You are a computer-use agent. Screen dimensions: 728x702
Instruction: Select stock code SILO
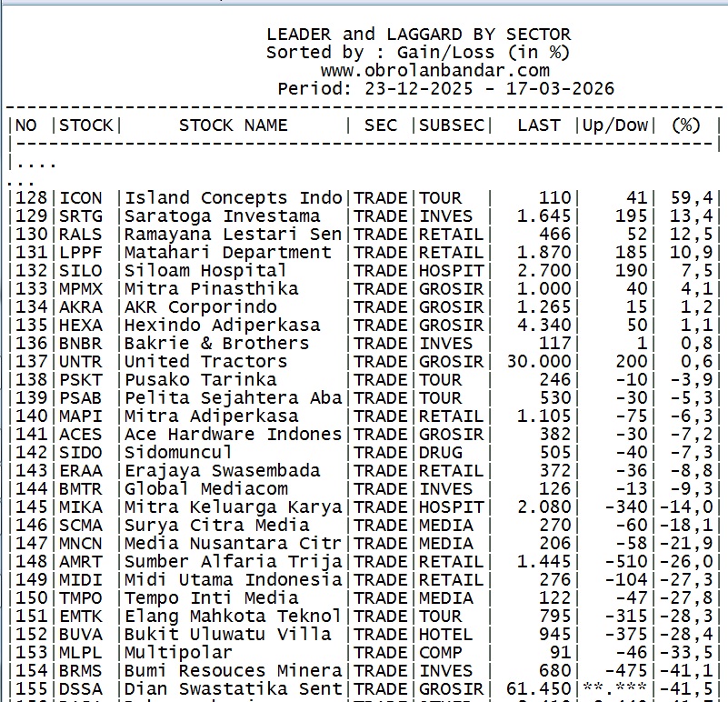(80, 271)
